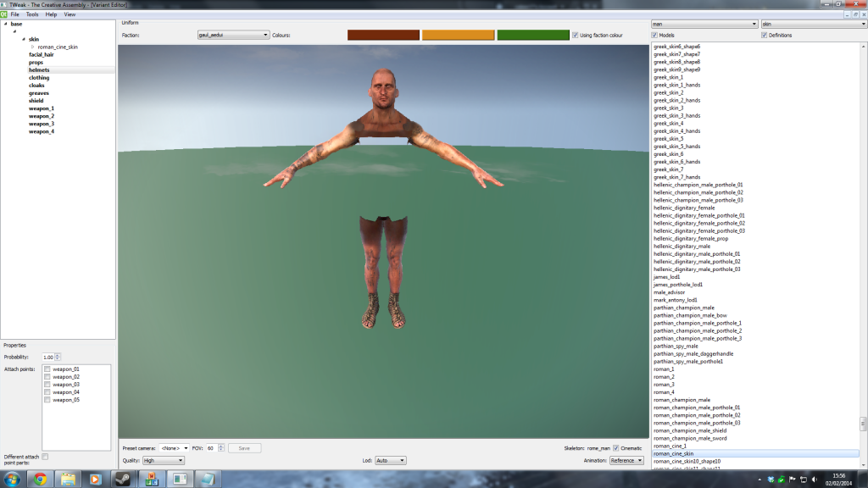Viewport: 868px width, 488px height.
Task: Disable the Using faction colour checkbox
Action: point(576,36)
